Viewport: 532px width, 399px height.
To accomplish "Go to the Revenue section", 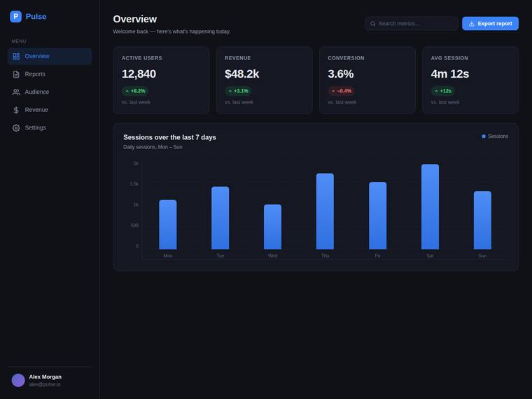I will [x=50, y=110].
